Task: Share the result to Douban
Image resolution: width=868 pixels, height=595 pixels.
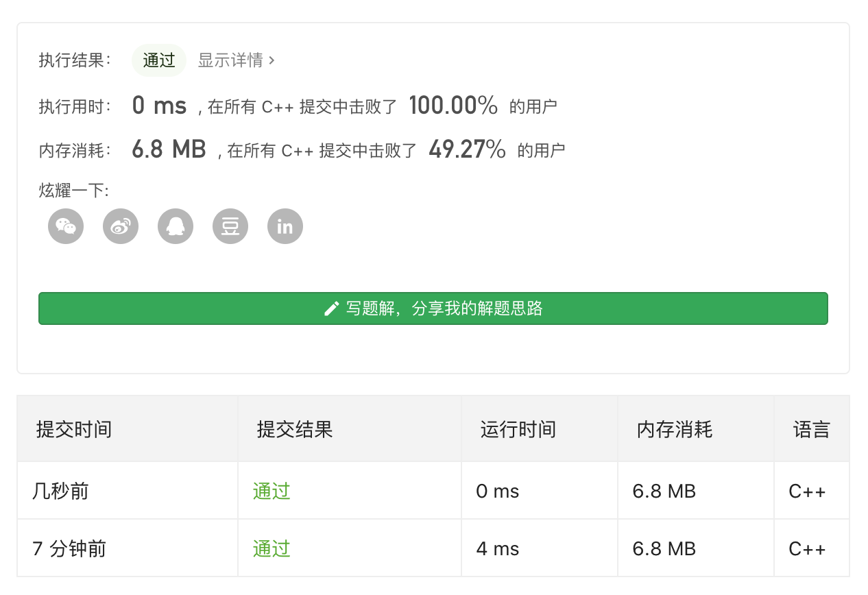Action: (230, 226)
